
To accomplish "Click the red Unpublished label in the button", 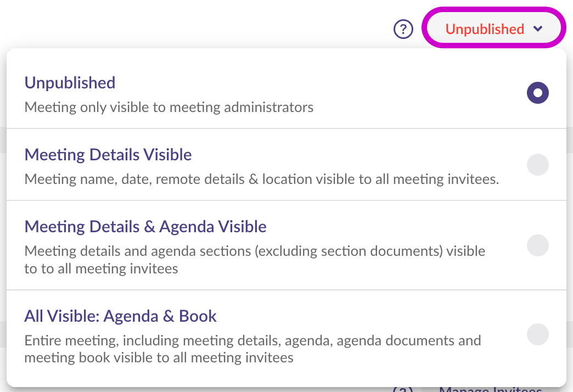I will pyautogui.click(x=485, y=29).
